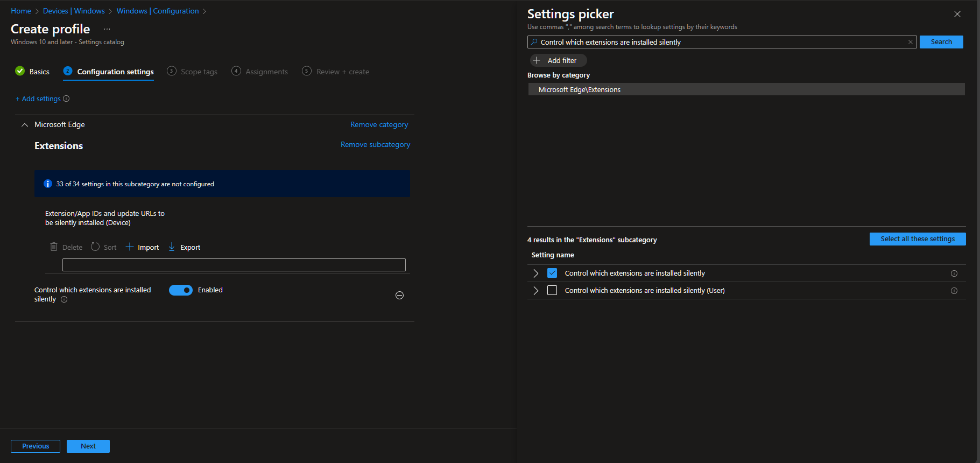The width and height of the screenshot is (980, 463).
Task: Expand the 'installed silently (User)' result row
Action: 535,291
